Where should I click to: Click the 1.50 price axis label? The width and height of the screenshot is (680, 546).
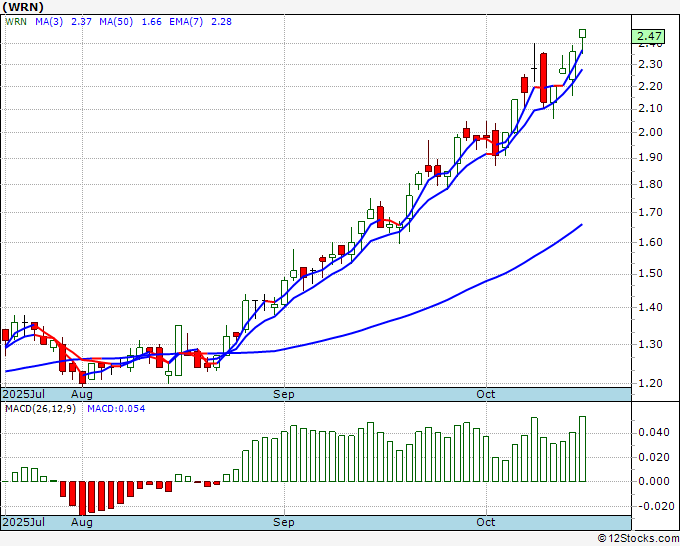651,274
